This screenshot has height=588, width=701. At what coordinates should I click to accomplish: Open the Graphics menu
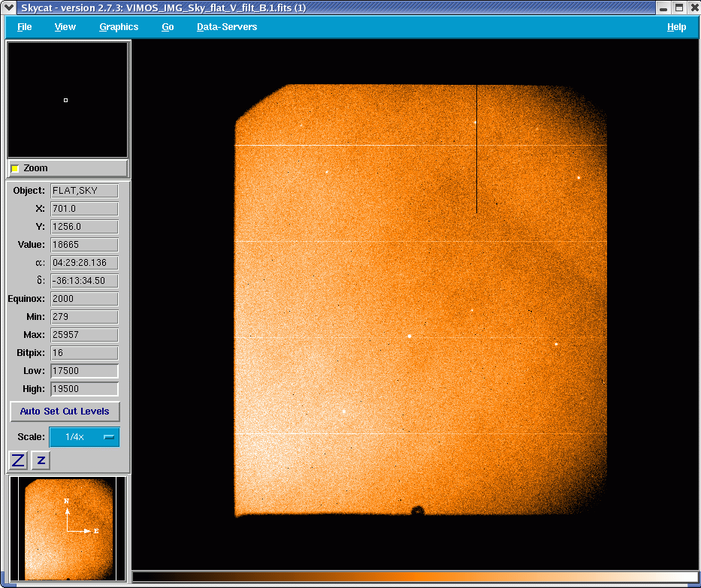tap(119, 27)
